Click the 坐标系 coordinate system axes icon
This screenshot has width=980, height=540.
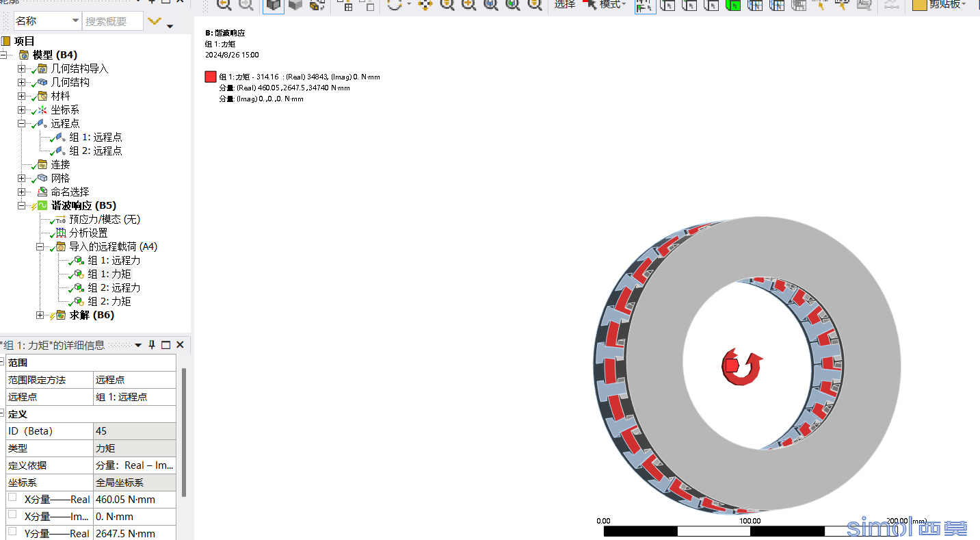point(42,110)
